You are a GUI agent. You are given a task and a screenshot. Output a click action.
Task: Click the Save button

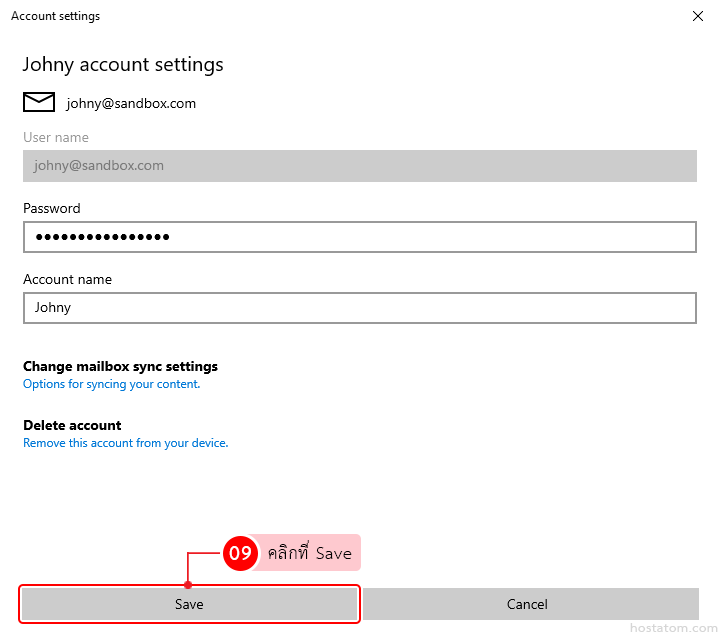point(189,604)
